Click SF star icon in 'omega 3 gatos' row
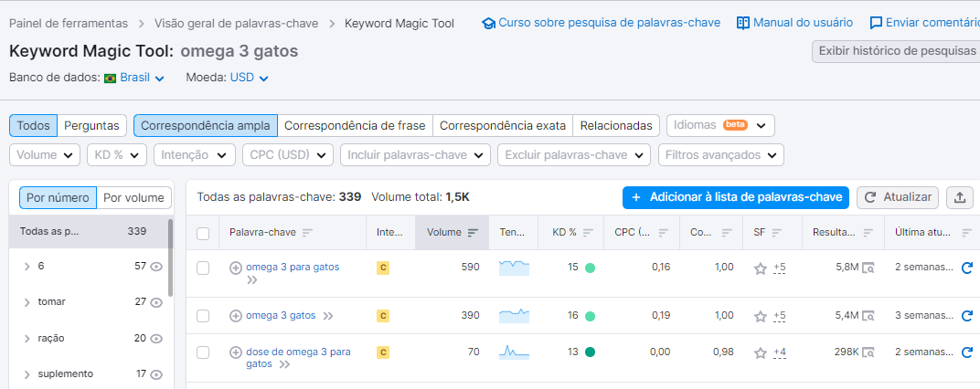 760,317
